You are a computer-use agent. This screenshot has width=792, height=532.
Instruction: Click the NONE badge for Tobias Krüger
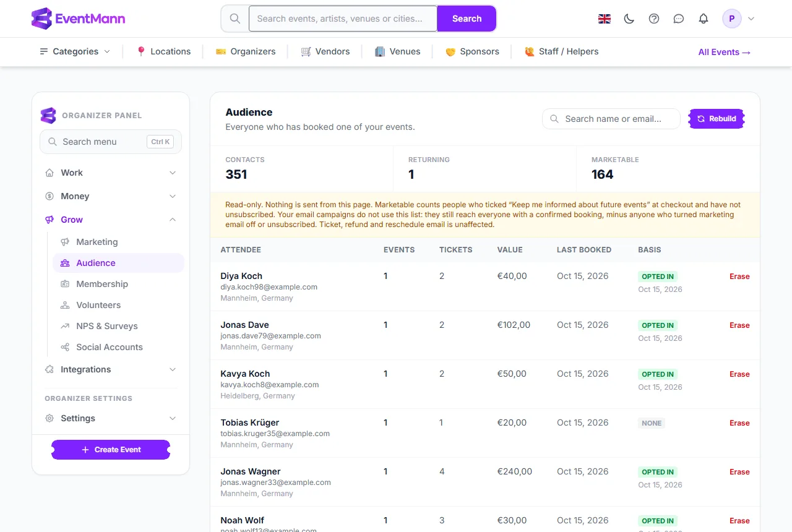click(652, 424)
